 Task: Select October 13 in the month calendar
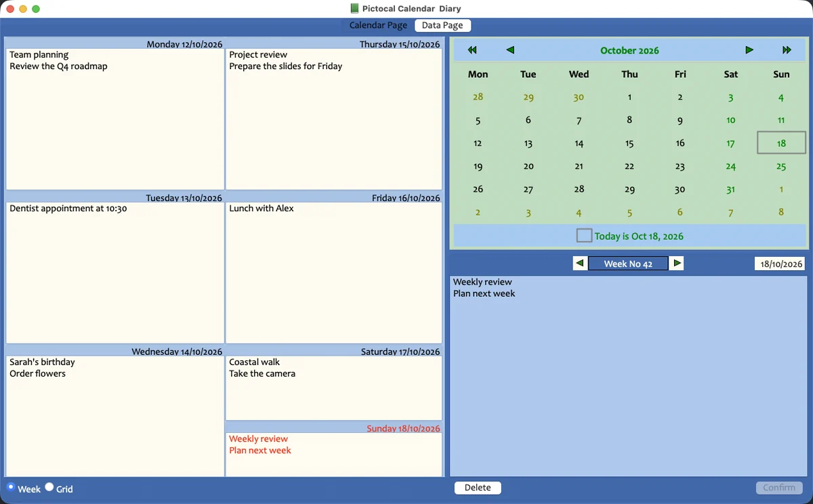[528, 144]
